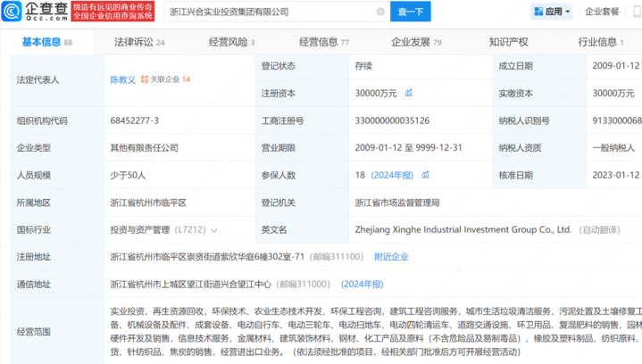Screen dimensions: 642x364
Task: Click the related companies icon beside 陈教义
Action: pyautogui.click(x=144, y=79)
